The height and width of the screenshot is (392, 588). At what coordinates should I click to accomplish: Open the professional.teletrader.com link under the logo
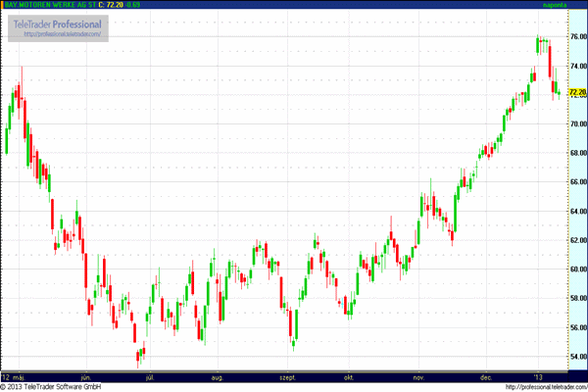[63, 34]
